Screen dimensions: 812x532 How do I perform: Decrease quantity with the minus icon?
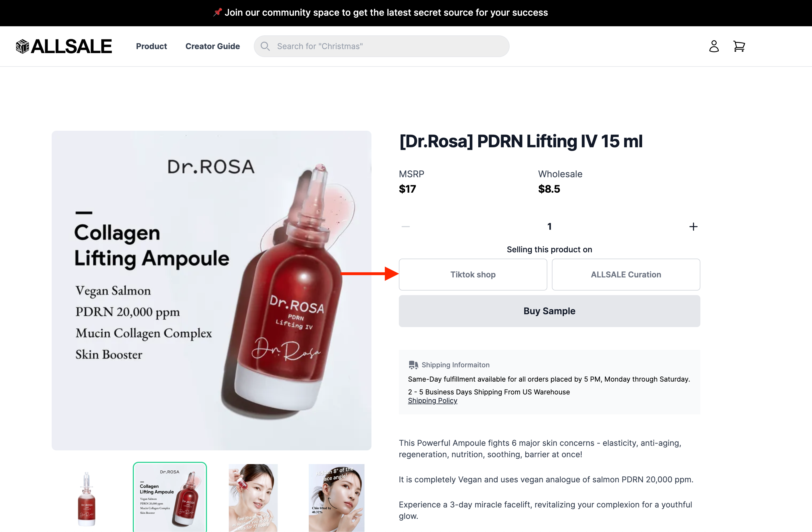406,226
